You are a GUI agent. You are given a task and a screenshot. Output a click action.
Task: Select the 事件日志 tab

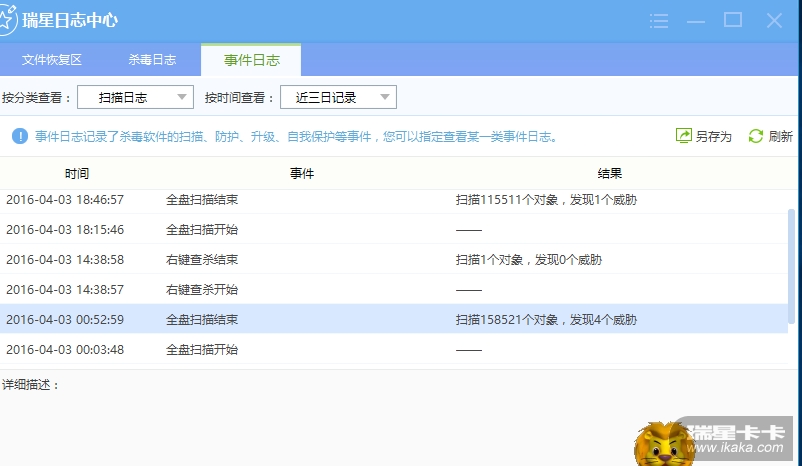[x=251, y=60]
